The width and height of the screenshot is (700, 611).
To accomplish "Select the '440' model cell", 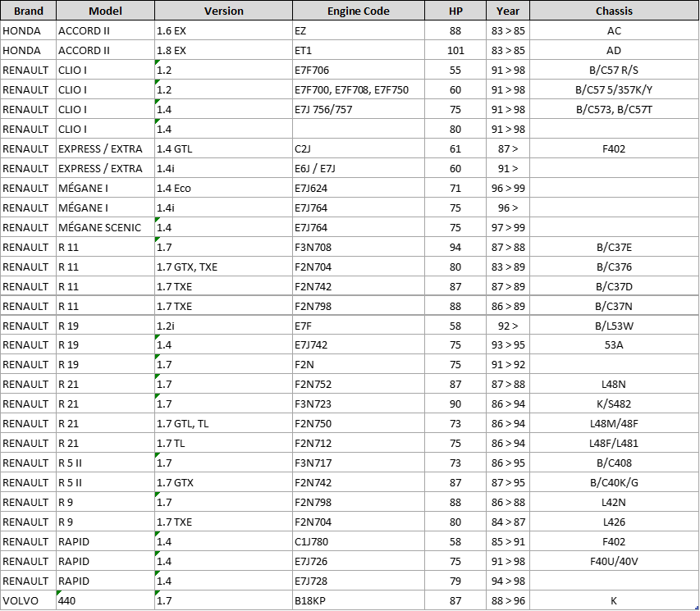I will pos(105,600).
